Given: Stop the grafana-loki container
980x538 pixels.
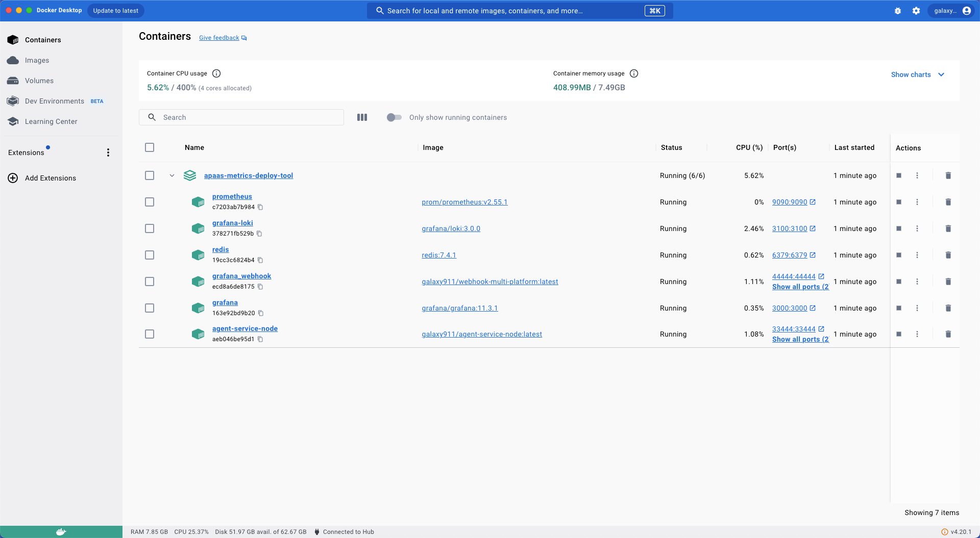Looking at the screenshot, I should pos(899,228).
